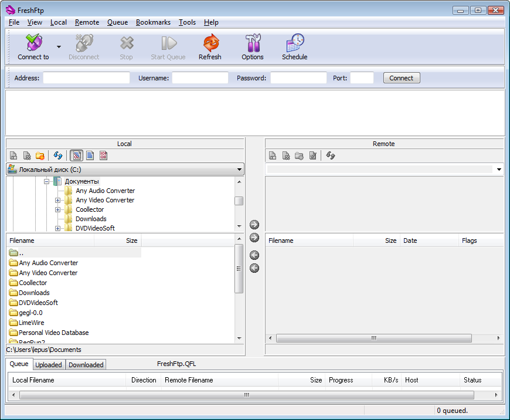Expand the Coollector tree node
Viewport: 510px width, 420px height.
tap(57, 209)
